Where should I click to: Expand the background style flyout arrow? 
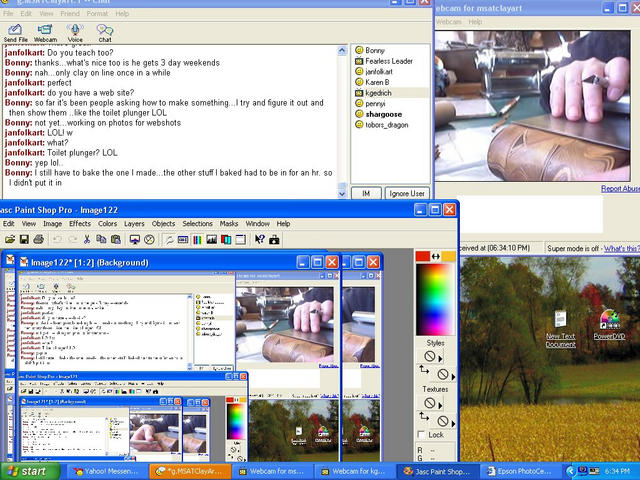click(453, 376)
